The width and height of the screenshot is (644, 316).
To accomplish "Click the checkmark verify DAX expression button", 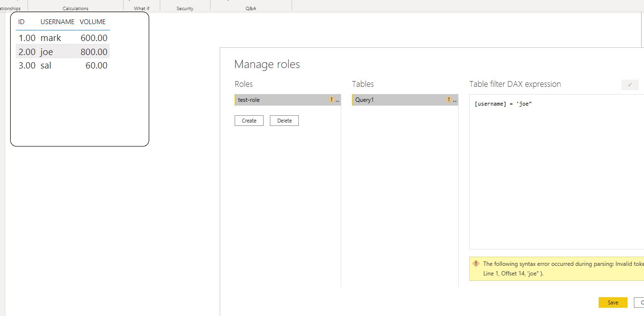I will coord(630,84).
